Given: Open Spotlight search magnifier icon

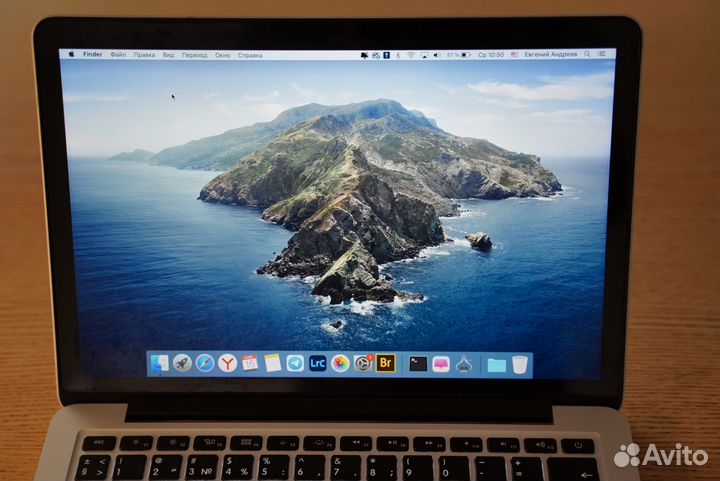Looking at the screenshot, I should (x=587, y=54).
